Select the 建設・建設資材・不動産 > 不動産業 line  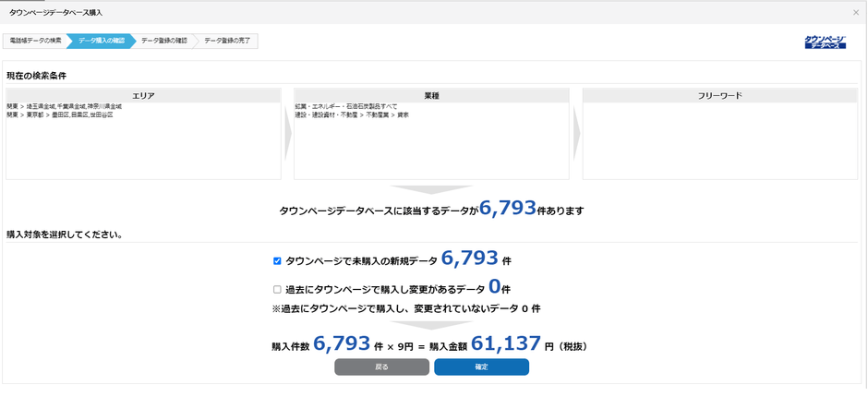coord(352,115)
